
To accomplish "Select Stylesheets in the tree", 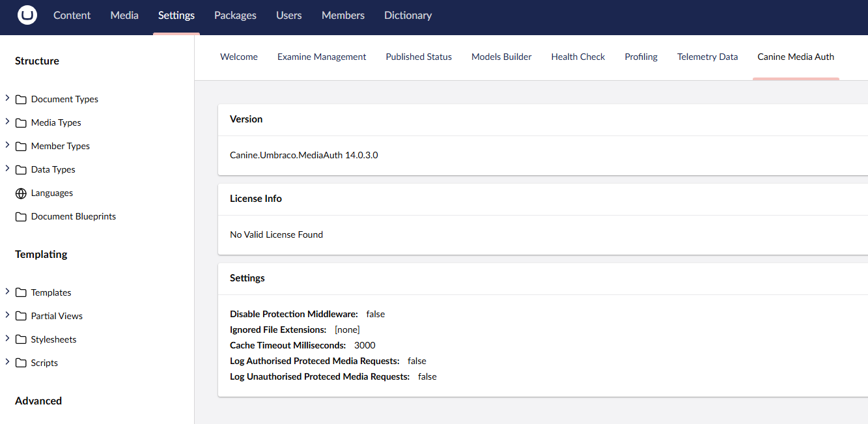I will tap(53, 340).
